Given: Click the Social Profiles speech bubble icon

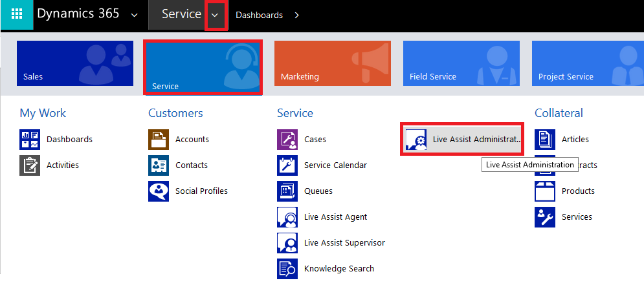Looking at the screenshot, I should click(x=159, y=191).
